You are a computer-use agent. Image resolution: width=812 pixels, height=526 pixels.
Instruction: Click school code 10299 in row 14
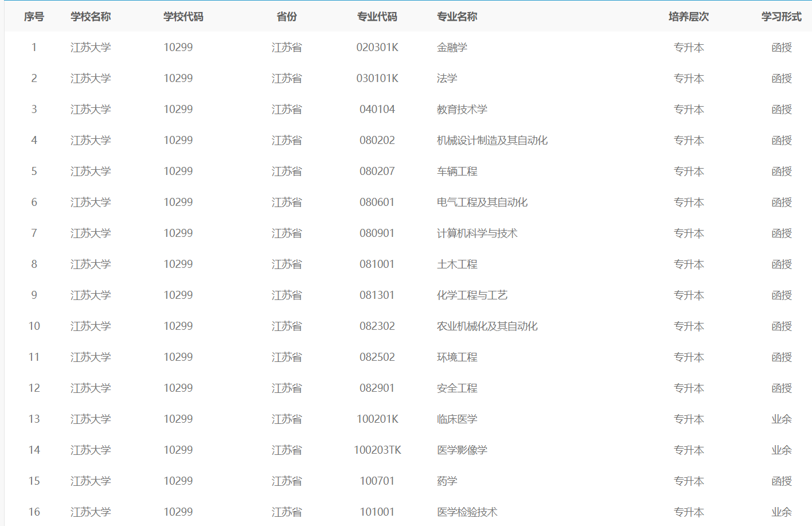(178, 450)
